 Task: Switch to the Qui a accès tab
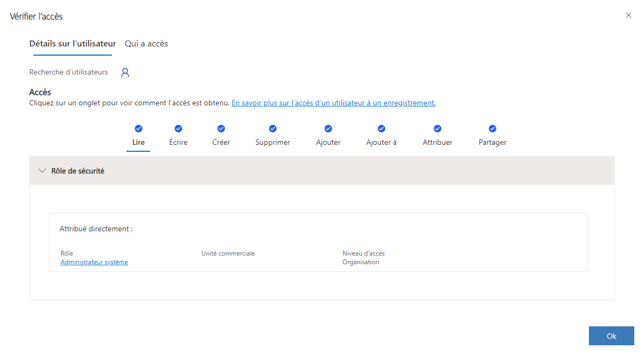146,44
